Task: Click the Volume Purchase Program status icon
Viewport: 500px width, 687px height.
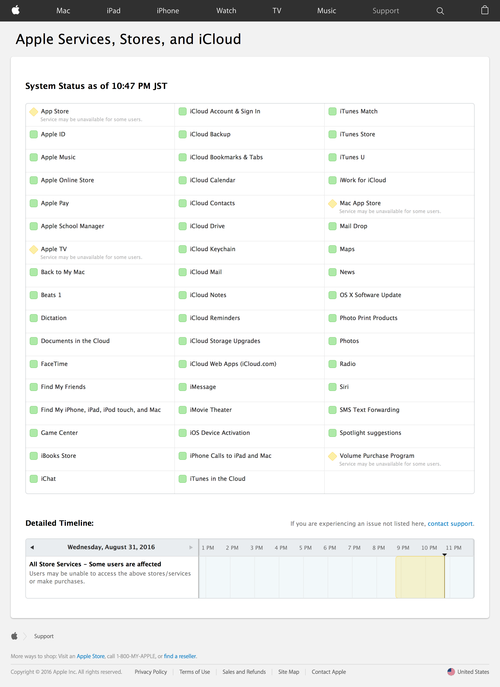Action: [x=333, y=456]
